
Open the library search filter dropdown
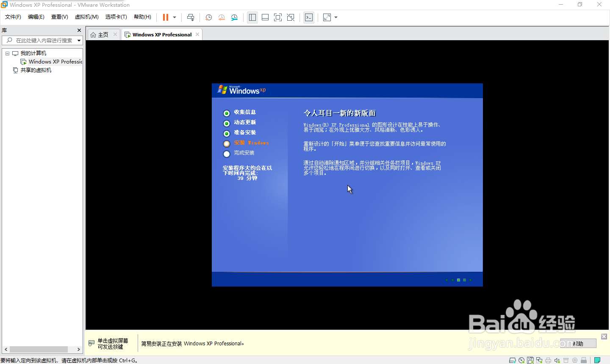pos(79,41)
